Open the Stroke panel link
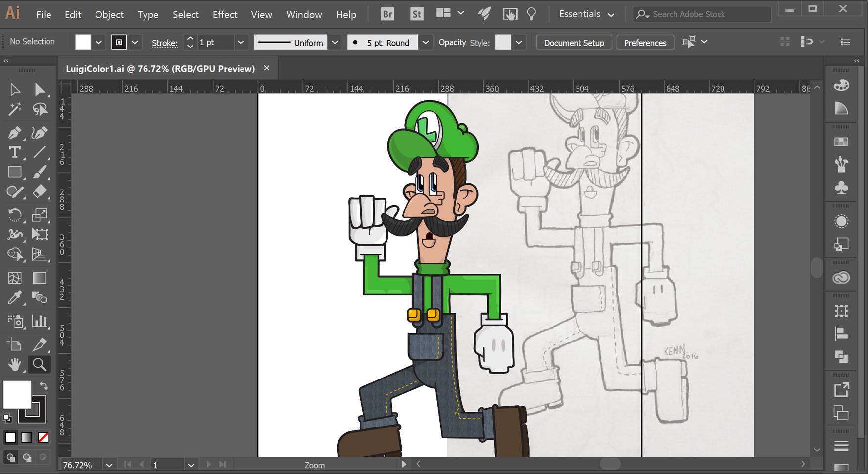The height and width of the screenshot is (474, 868). click(x=164, y=43)
